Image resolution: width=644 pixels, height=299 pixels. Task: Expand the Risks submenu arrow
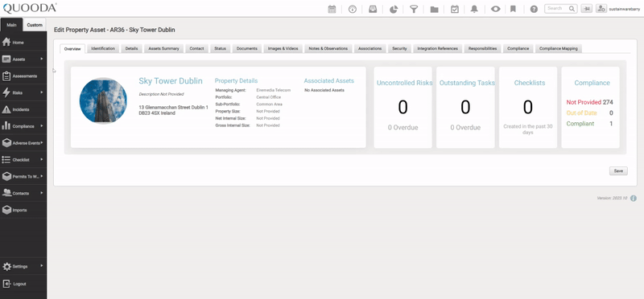click(42, 92)
